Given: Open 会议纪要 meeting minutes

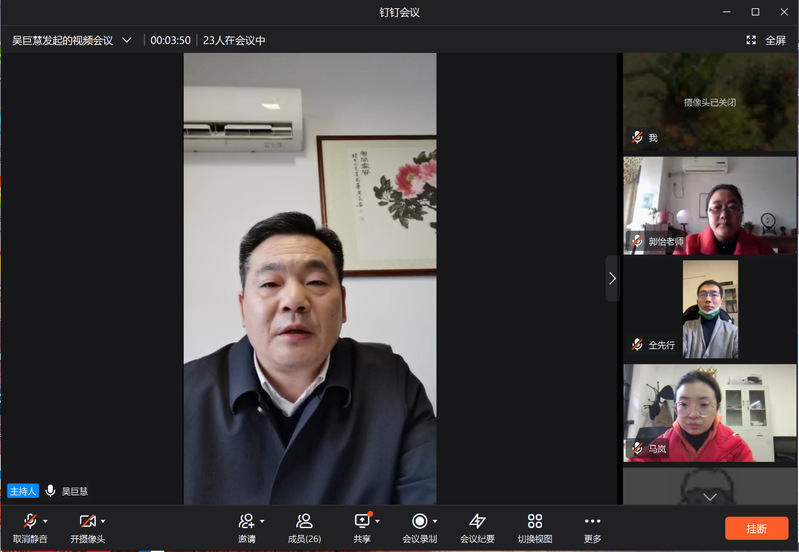Looking at the screenshot, I should coord(477,527).
